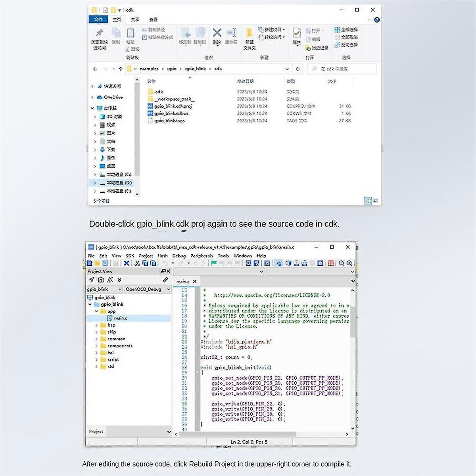Viewport: 476px width, 476px height.
Task: Open the Debug menu in CDK
Action: click(179, 256)
